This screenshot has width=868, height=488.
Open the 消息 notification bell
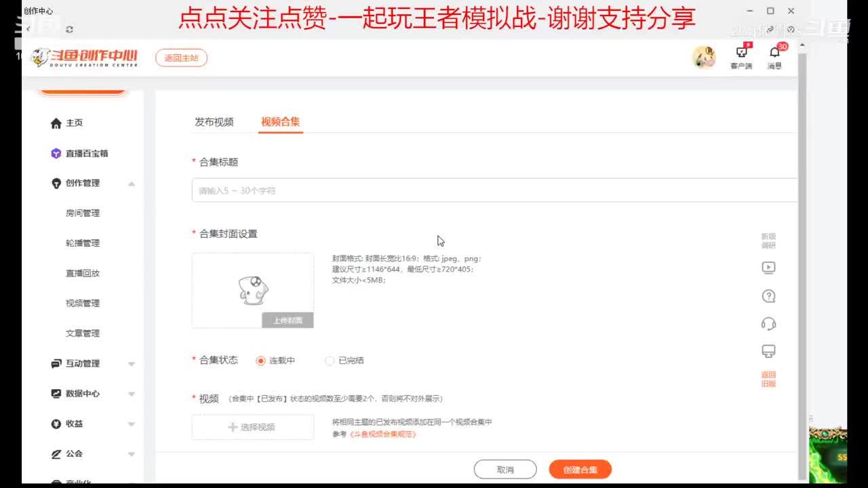click(x=774, y=52)
